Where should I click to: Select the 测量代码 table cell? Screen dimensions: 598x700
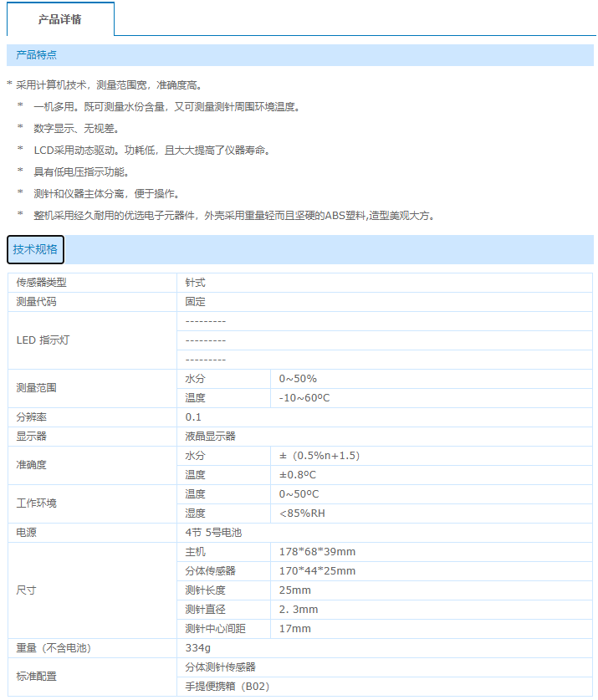click(37, 302)
